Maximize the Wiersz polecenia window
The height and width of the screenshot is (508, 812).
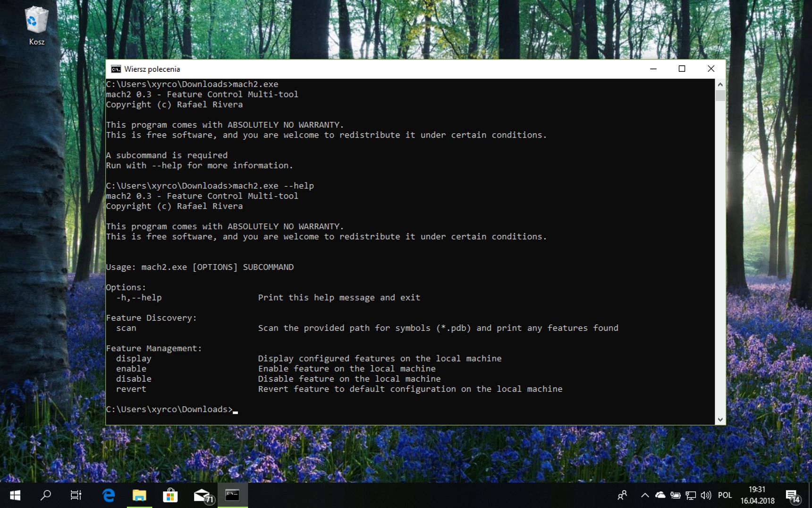(x=682, y=69)
